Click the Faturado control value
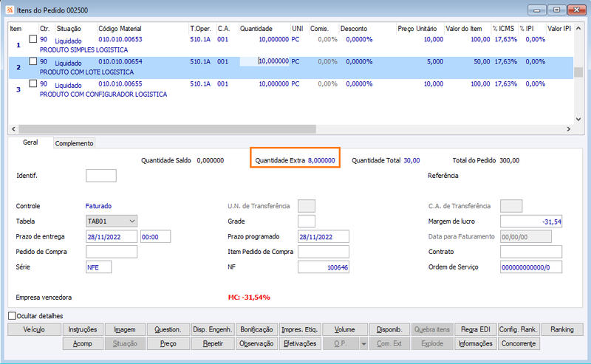 (x=98, y=206)
